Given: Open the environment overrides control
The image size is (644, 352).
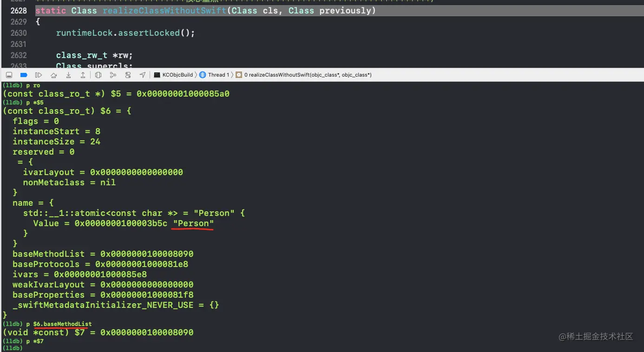Looking at the screenshot, I should pyautogui.click(x=128, y=75).
